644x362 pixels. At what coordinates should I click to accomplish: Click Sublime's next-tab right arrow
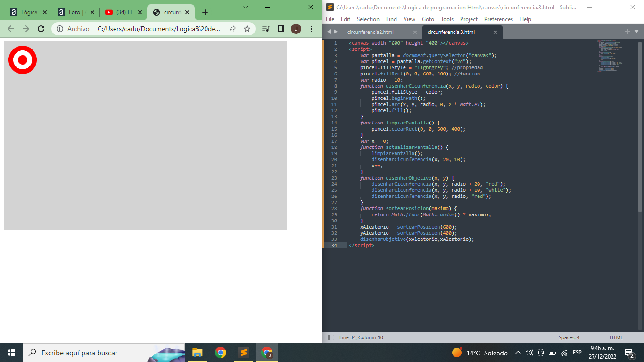336,32
